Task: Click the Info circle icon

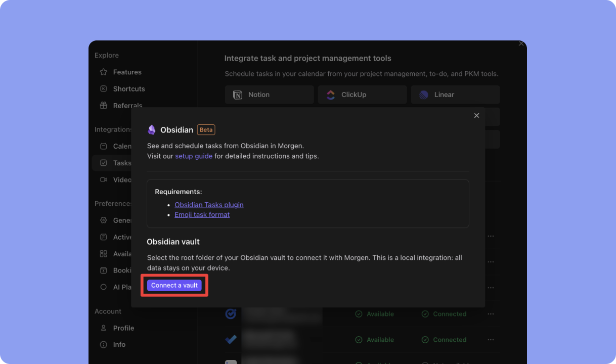Action: click(x=104, y=345)
